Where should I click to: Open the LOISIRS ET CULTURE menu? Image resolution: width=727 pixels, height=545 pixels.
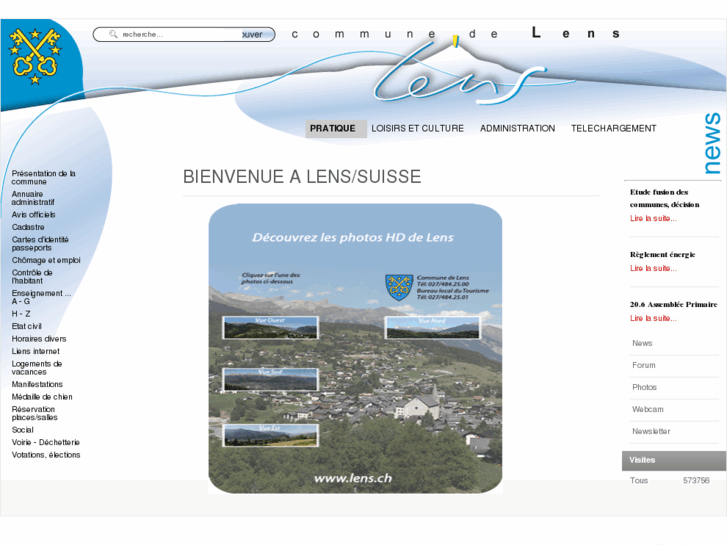[417, 128]
